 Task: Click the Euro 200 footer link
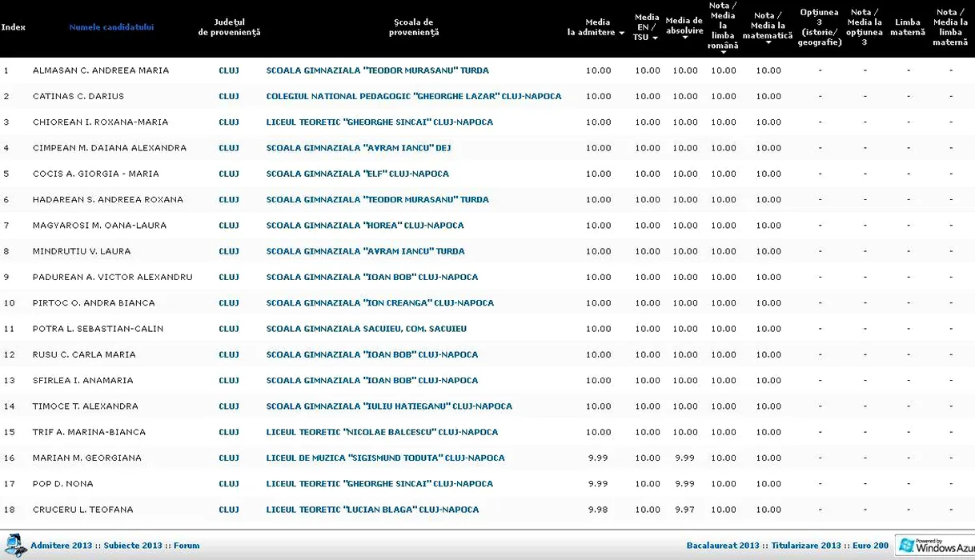pos(870,546)
